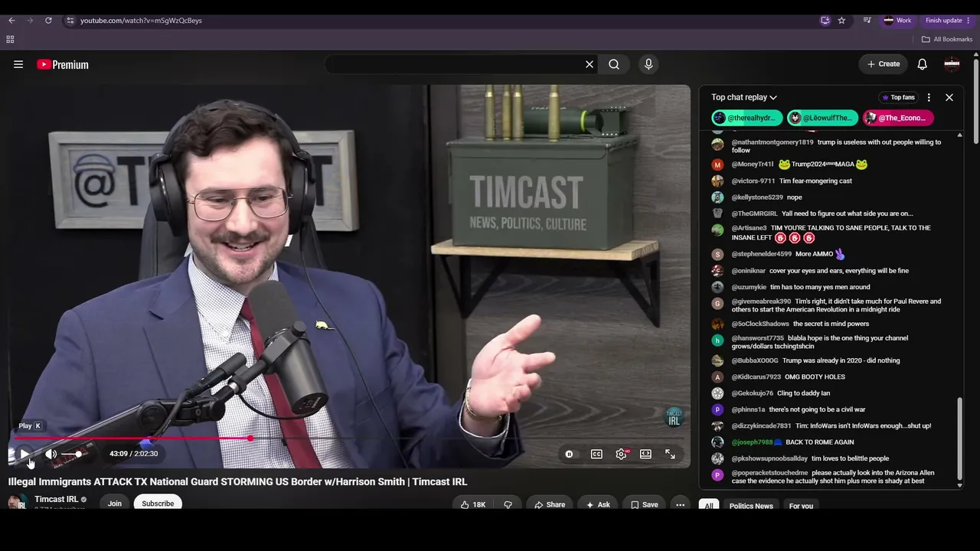Screen dimensions: 980x551
Task: Click chat username @nathantmontgomery1819
Action: tap(773, 142)
